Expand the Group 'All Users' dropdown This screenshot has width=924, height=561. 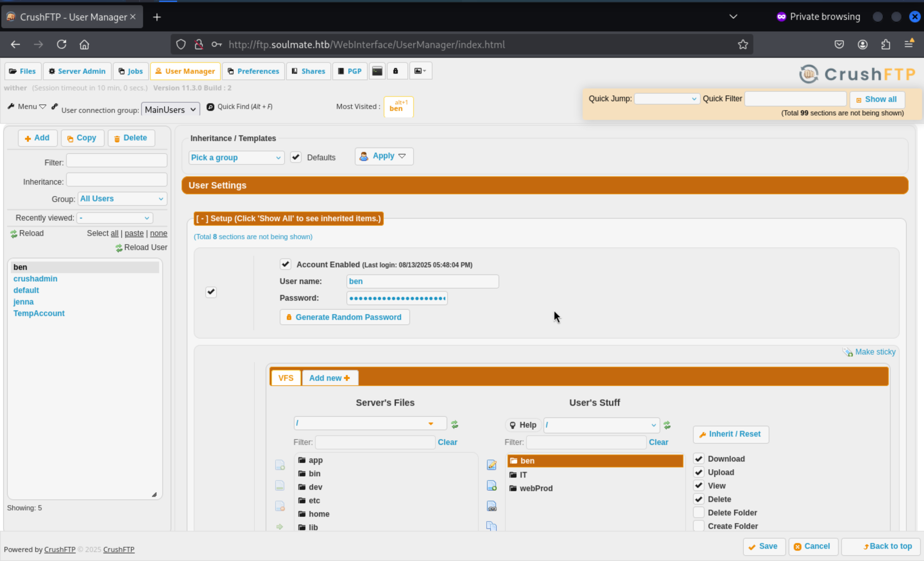tap(122, 199)
